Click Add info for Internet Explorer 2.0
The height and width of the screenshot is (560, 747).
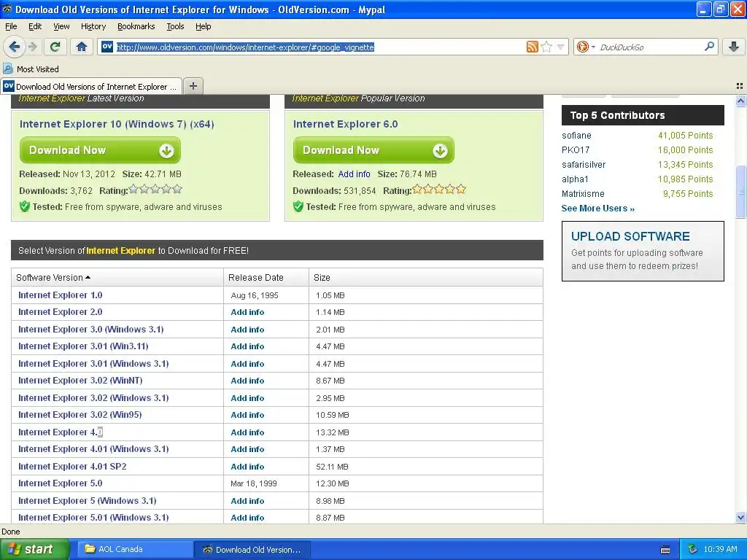tap(247, 312)
